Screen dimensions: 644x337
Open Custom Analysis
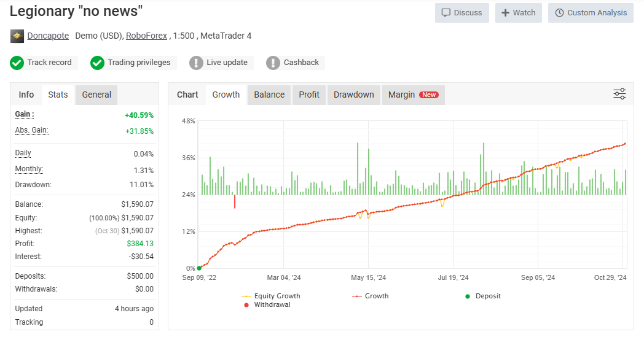pos(591,13)
